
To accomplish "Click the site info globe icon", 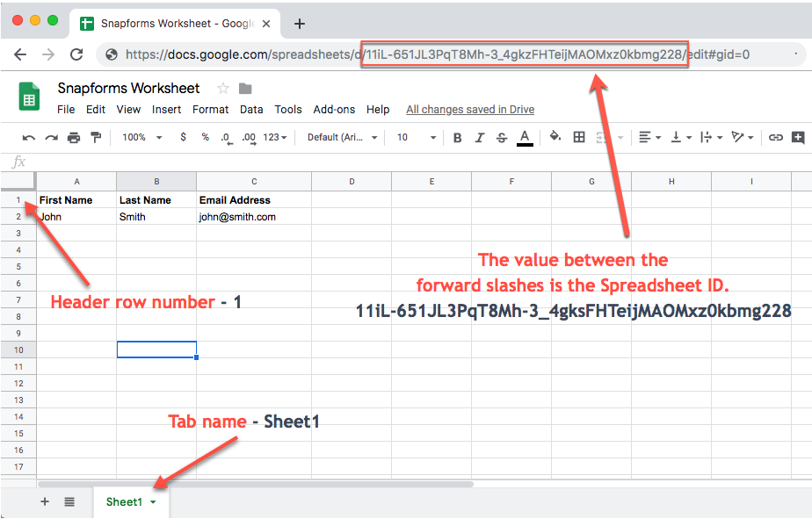I will [x=112, y=54].
